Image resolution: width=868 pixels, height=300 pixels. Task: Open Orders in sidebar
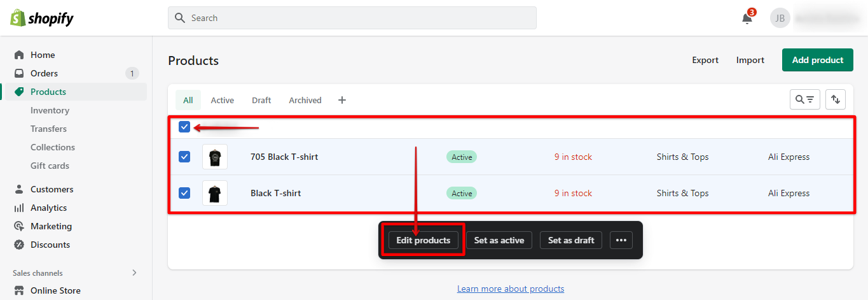(x=44, y=73)
